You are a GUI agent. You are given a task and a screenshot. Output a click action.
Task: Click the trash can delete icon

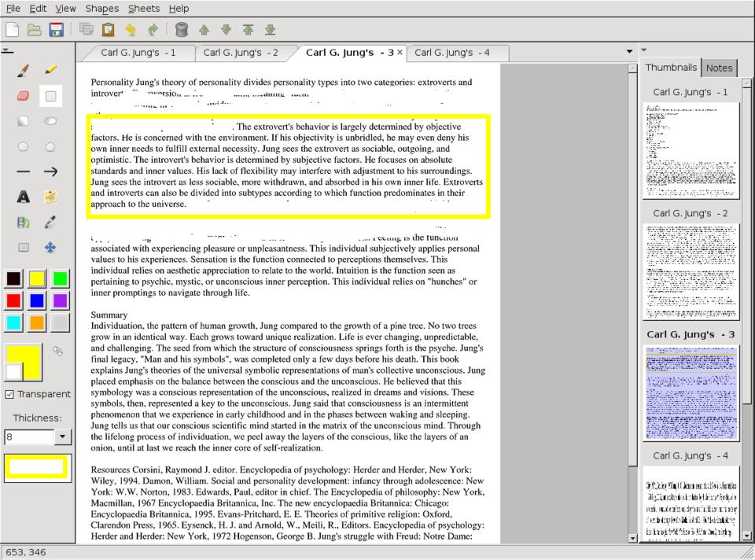tap(182, 30)
